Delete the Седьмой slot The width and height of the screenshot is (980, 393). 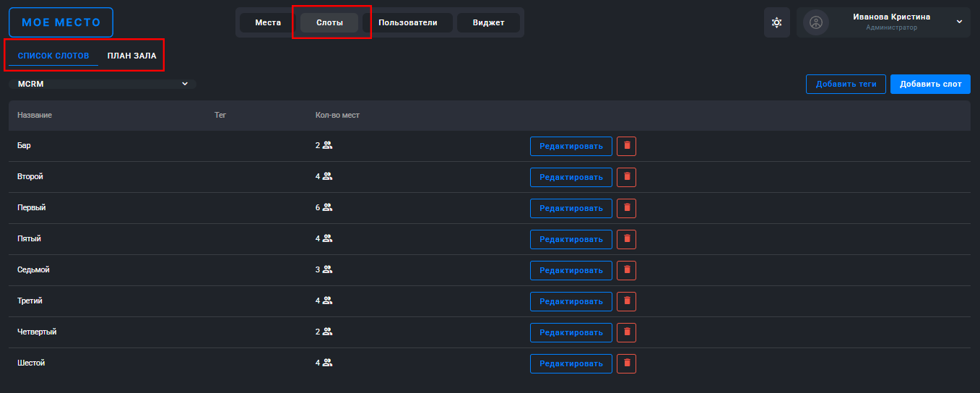pos(627,270)
